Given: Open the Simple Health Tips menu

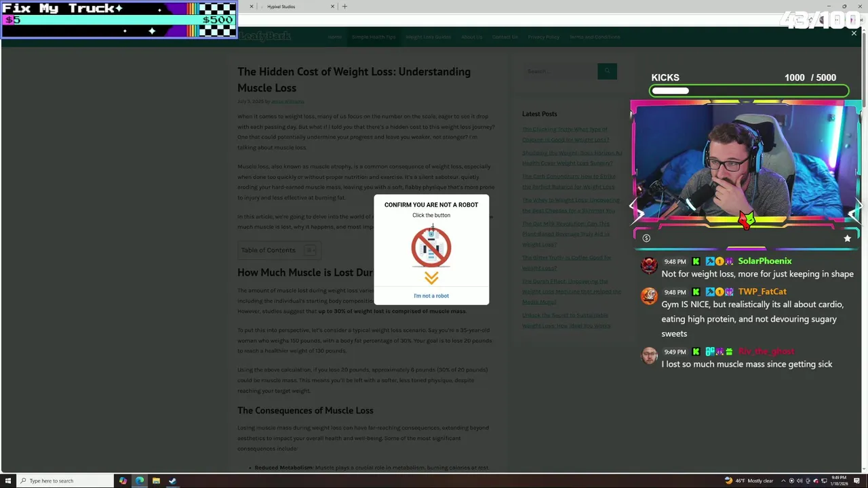Looking at the screenshot, I should click(373, 37).
